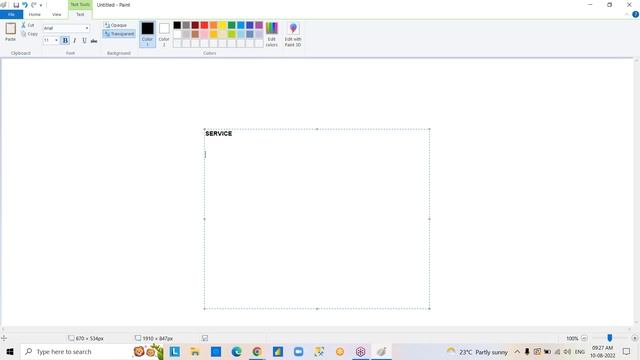
Task: Expand the Customize Quick Access Toolbar arrow
Action: click(41, 5)
